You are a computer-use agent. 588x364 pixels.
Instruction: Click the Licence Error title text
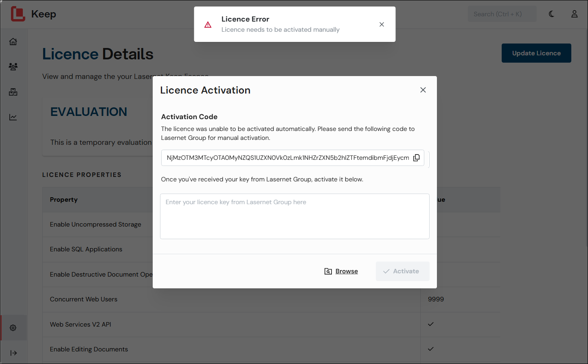245,19
